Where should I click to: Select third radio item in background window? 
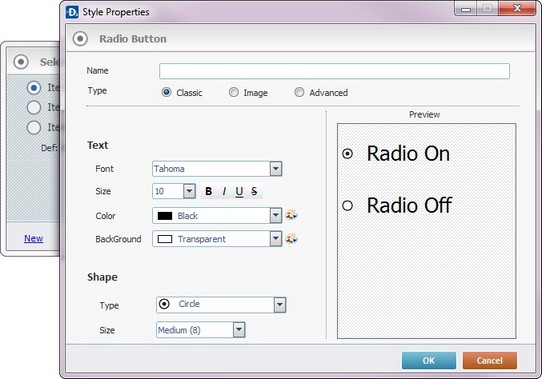34,127
